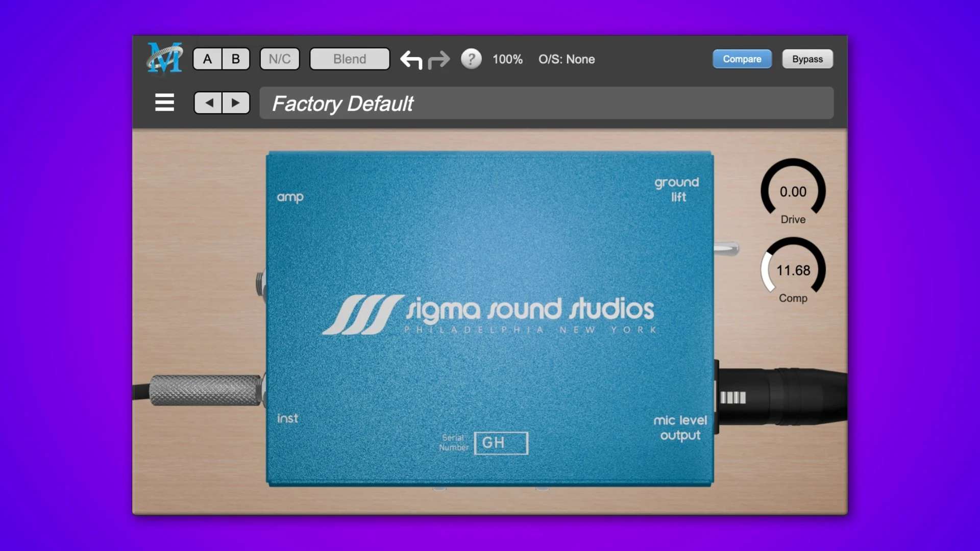Open help via question mark icon
This screenshot has height=551, width=980.
point(471,59)
